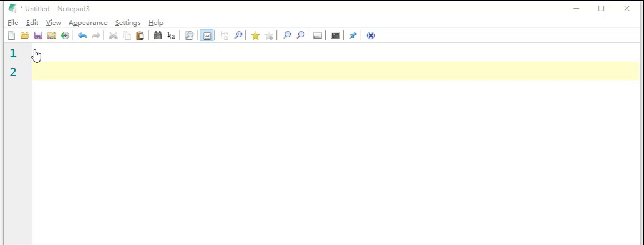Open the Help menu
The height and width of the screenshot is (245, 644).
[x=155, y=23]
